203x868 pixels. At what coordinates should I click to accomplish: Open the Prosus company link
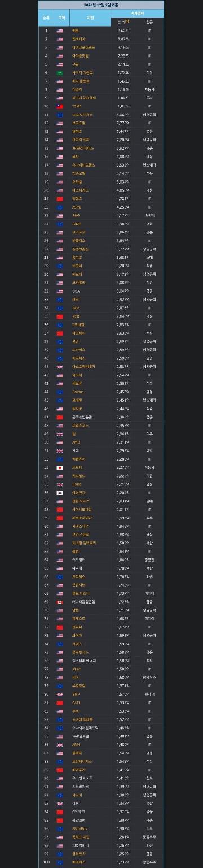[x=78, y=392]
